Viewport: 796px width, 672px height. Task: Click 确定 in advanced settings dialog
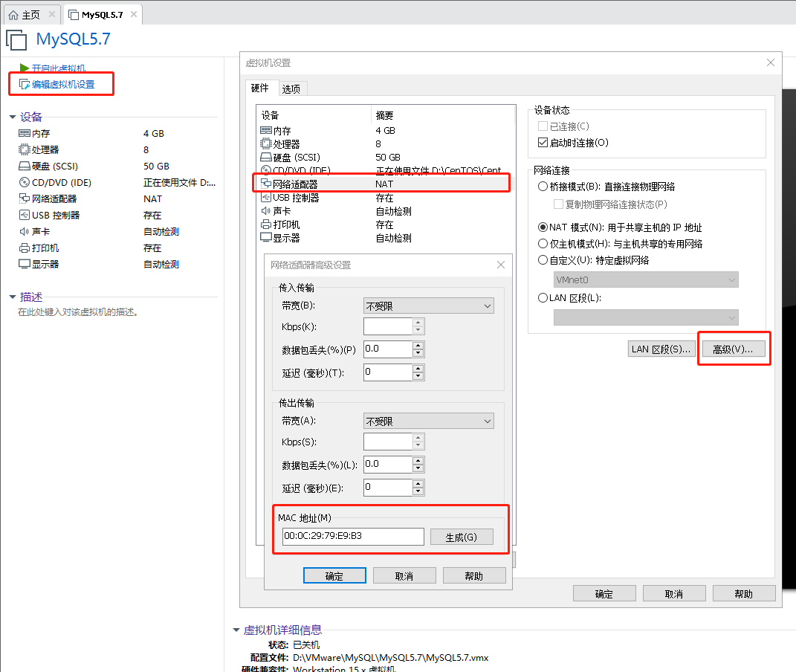[x=334, y=575]
